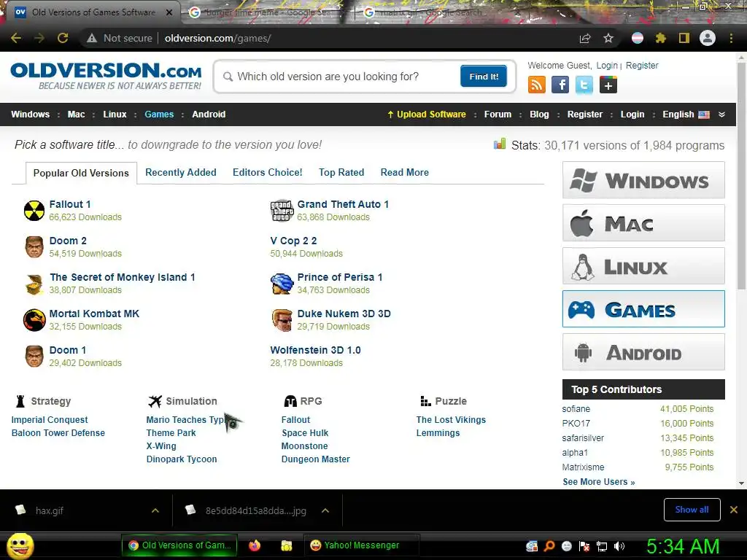Image resolution: width=747 pixels, height=560 pixels.
Task: Click in the old version search field
Action: tap(338, 77)
